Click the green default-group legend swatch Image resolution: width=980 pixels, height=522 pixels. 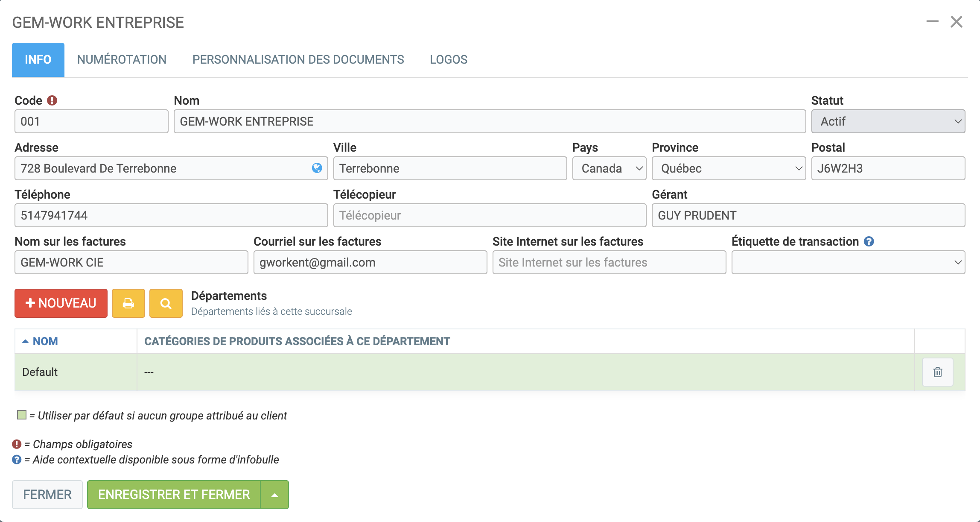click(21, 415)
